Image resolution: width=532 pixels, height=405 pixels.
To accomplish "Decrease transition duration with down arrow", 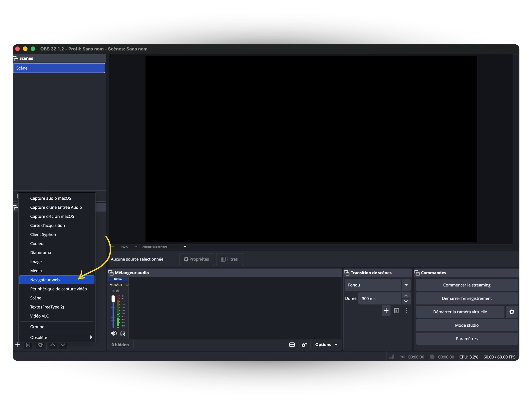I will [x=406, y=301].
